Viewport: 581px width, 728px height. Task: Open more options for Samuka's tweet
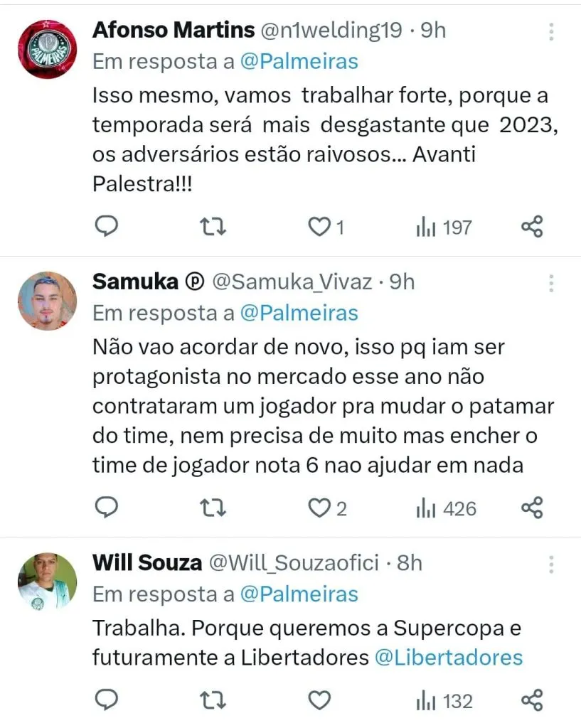pos(551,283)
